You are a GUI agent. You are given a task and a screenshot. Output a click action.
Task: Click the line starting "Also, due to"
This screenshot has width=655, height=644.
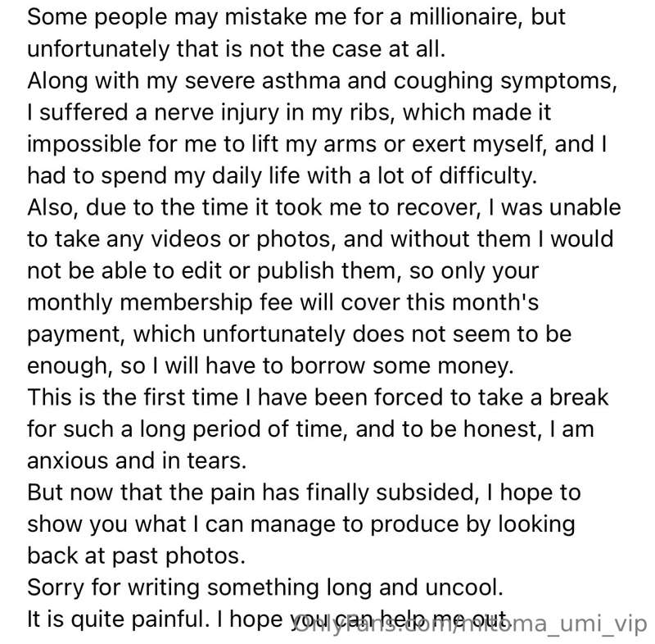point(323,208)
